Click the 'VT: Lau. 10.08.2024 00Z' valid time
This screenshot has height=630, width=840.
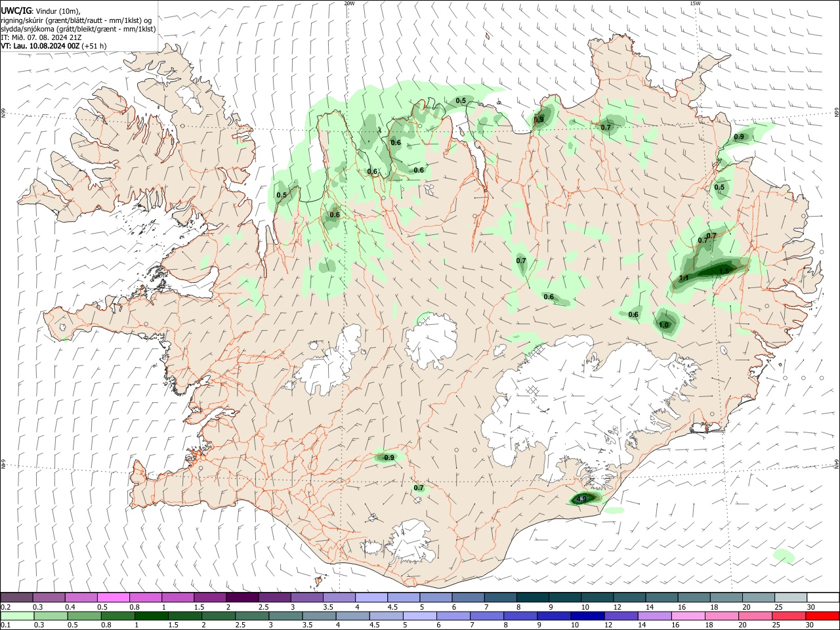tap(40, 46)
